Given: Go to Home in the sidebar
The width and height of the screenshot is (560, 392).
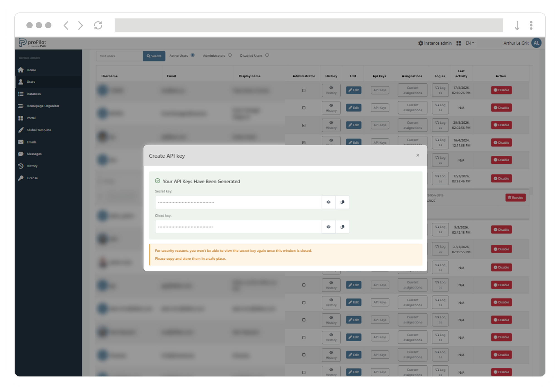Looking at the screenshot, I should (31, 70).
